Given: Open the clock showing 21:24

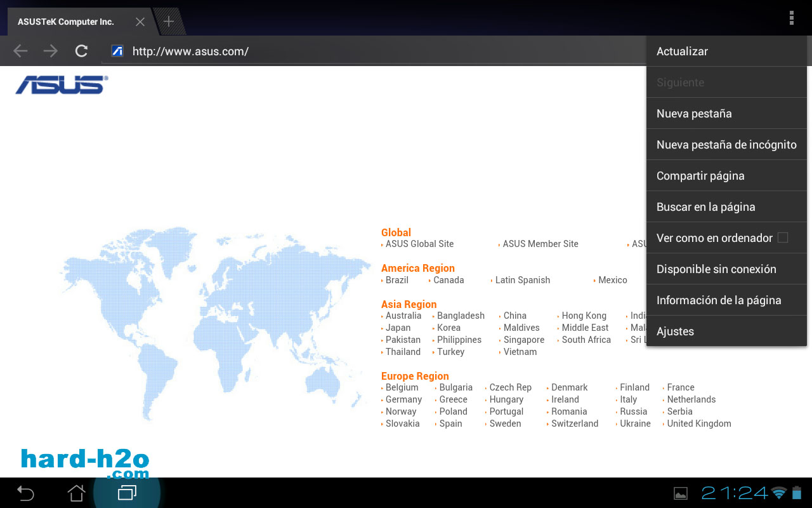Looking at the screenshot, I should [735, 493].
